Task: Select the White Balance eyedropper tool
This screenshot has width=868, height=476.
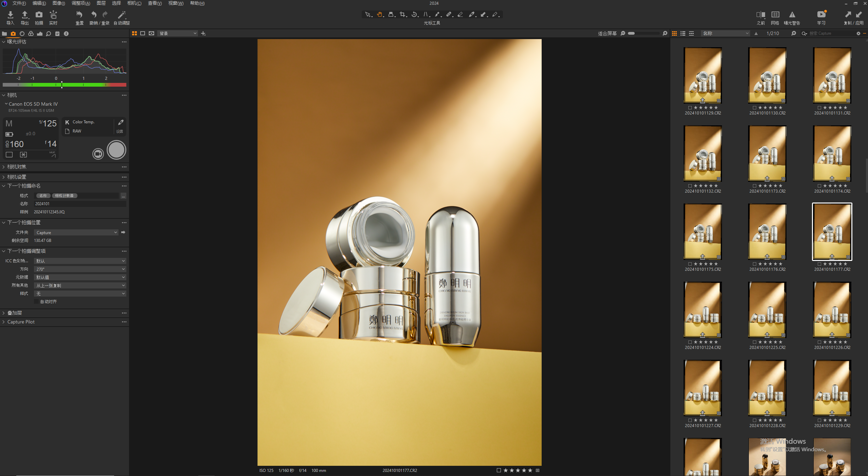Action: [x=472, y=15]
